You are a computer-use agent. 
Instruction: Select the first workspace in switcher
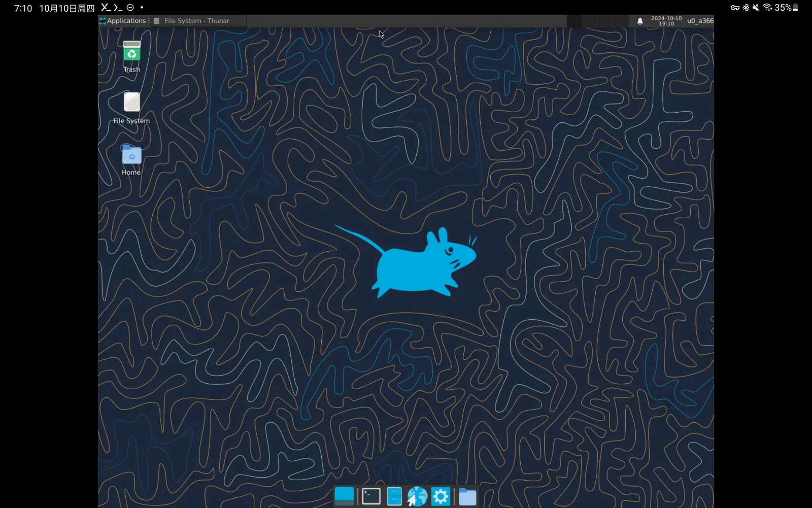[x=574, y=21]
